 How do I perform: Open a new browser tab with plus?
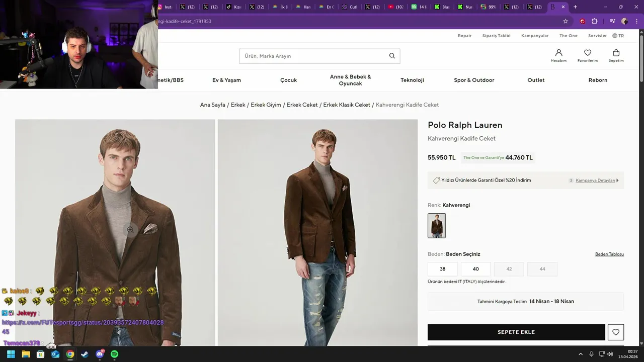click(575, 7)
